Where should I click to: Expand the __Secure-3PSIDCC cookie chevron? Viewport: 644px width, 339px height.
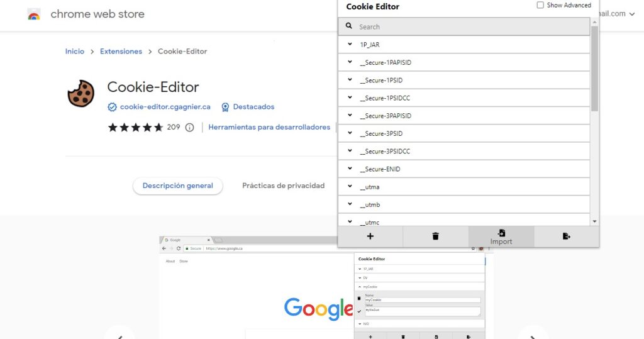350,150
